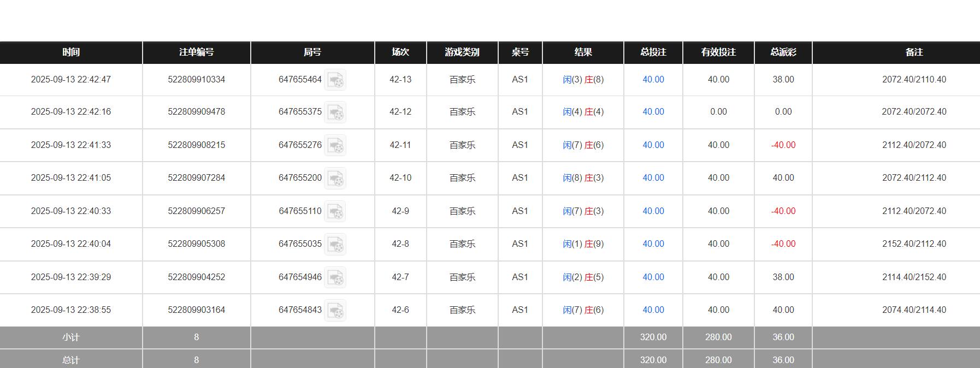980x368 pixels.
Task: Select the 注单编号 column header
Action: tap(196, 52)
